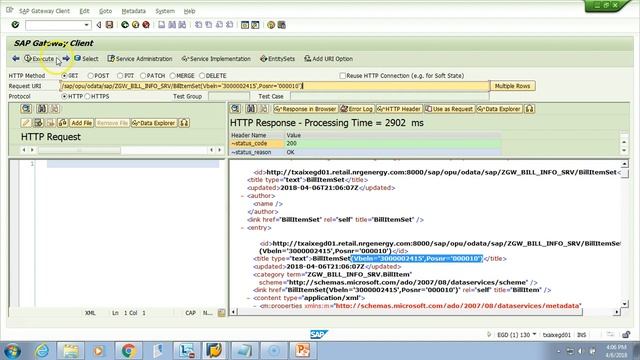Open the Goto menu
Image resolution: width=640 pixels, height=360 pixels.
pyautogui.click(x=105, y=11)
